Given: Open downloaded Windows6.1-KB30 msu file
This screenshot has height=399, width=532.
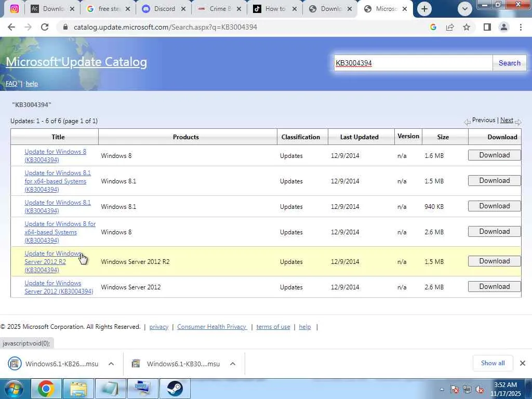Looking at the screenshot, I should tap(177, 364).
